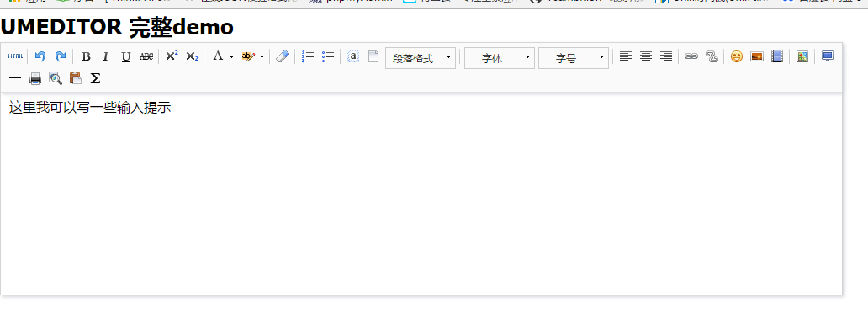Apply subscript formatting
The width and height of the screenshot is (868, 329).
192,56
